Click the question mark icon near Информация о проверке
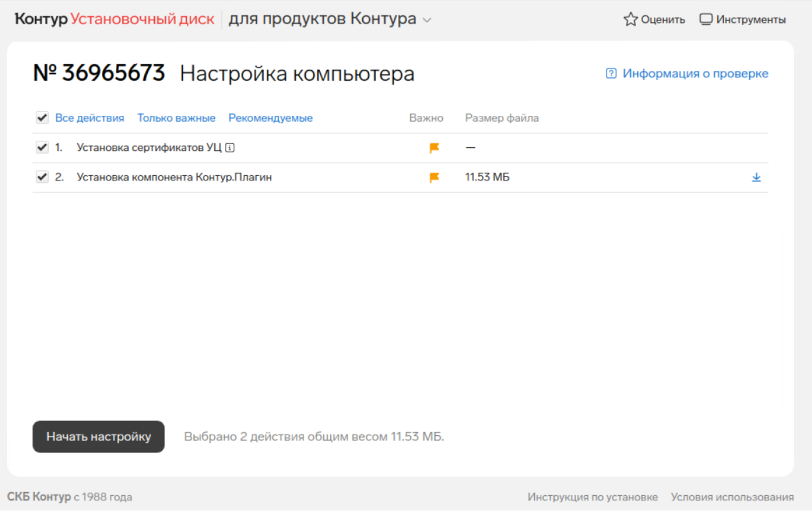 coord(611,73)
